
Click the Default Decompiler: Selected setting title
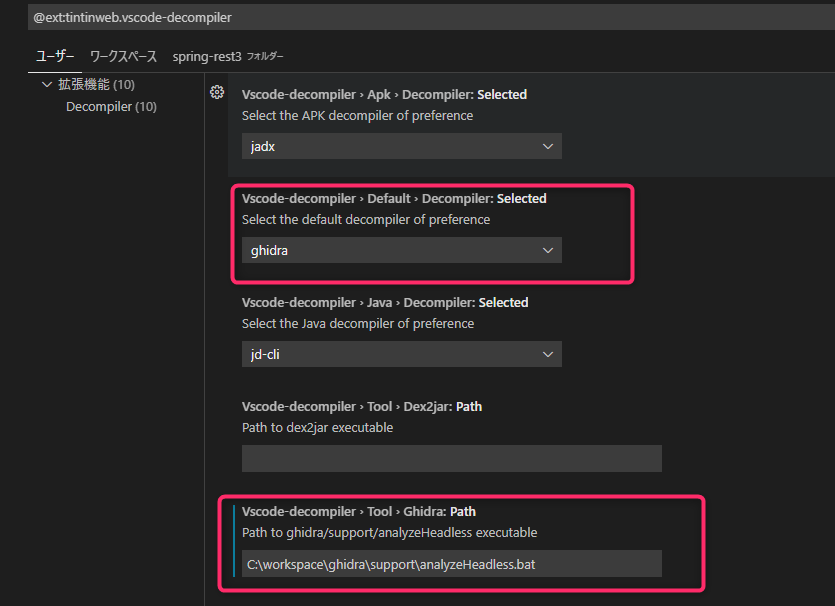[394, 199]
